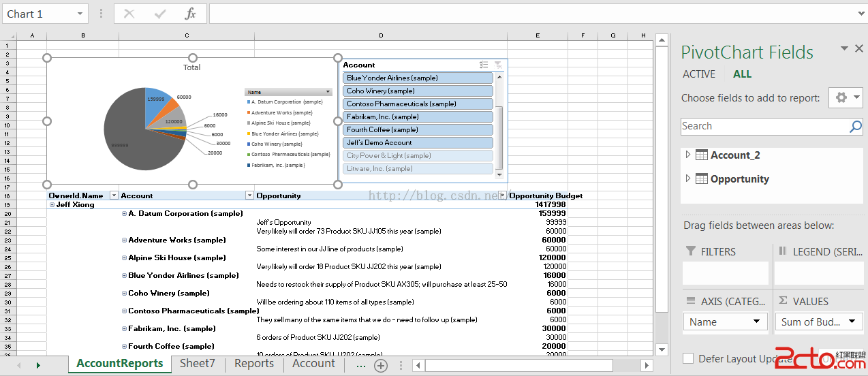Open the Name Box dropdown arrow

coord(81,14)
